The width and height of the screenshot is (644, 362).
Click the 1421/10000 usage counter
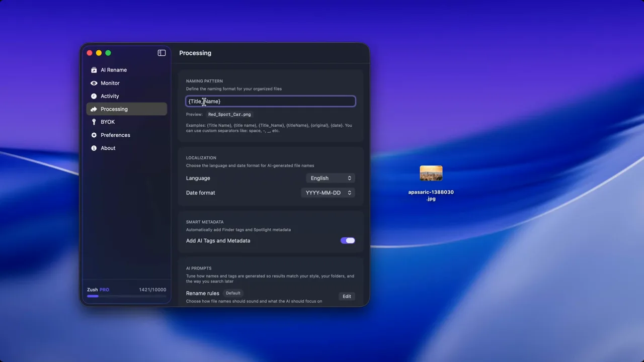click(x=152, y=290)
